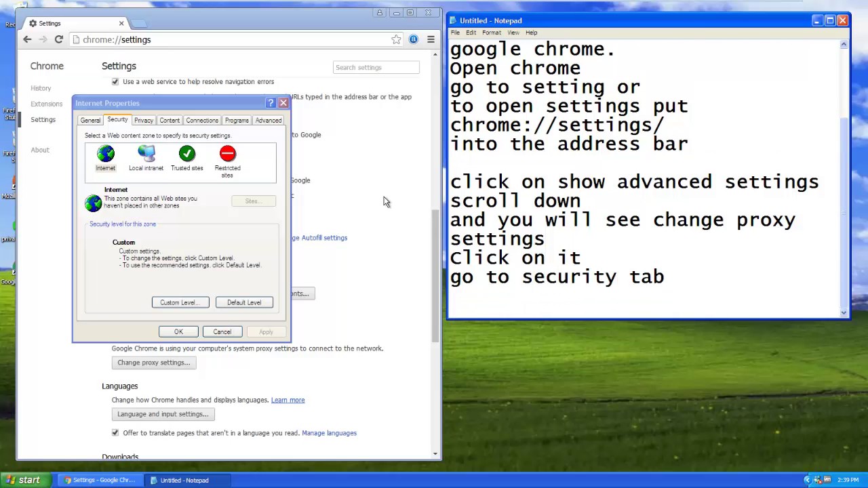This screenshot has height=488, width=868.
Task: Click Notepad title bar icon
Action: [x=453, y=20]
